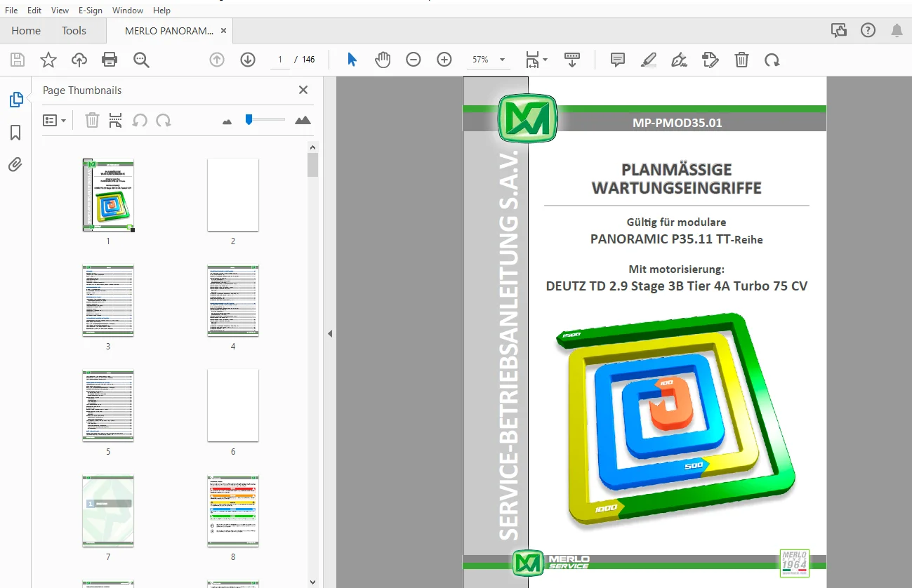Image resolution: width=912 pixels, height=588 pixels.
Task: Zoom in with plus button
Action: click(444, 60)
